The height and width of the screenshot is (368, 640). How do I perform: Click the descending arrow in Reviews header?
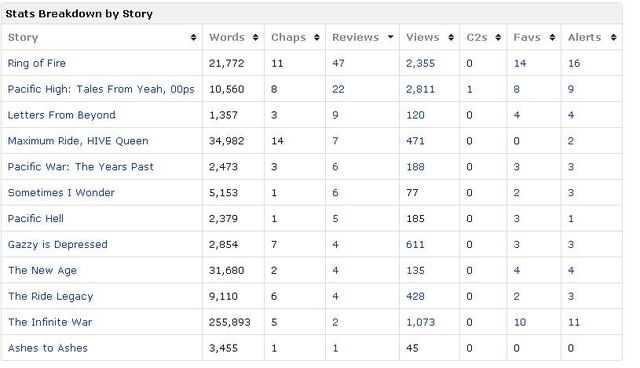click(391, 37)
